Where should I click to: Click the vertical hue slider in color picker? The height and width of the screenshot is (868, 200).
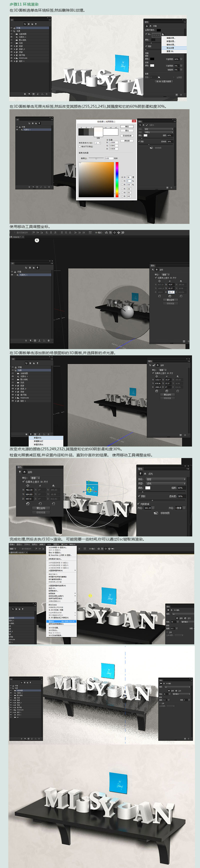117,180
